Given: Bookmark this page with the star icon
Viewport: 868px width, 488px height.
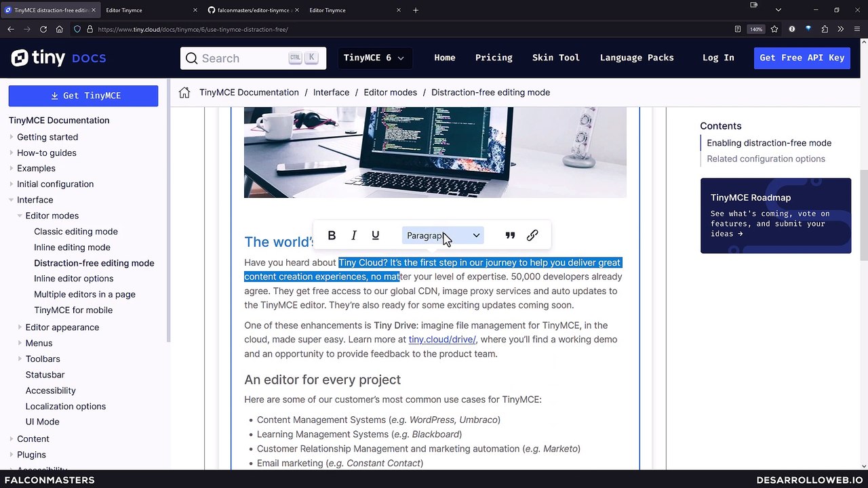Looking at the screenshot, I should 774,29.
